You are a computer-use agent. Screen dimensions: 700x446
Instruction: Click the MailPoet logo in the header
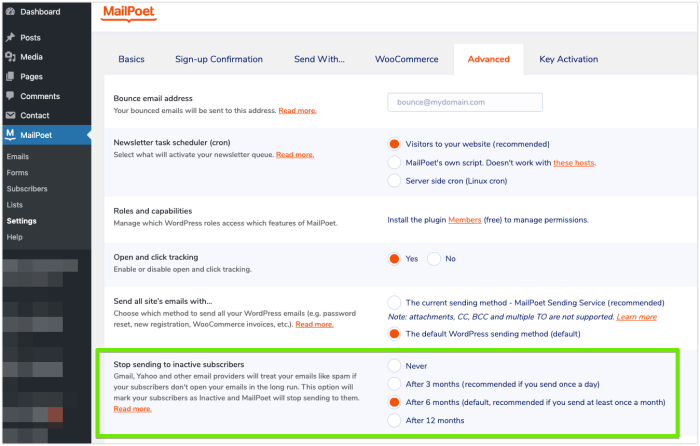tap(129, 12)
